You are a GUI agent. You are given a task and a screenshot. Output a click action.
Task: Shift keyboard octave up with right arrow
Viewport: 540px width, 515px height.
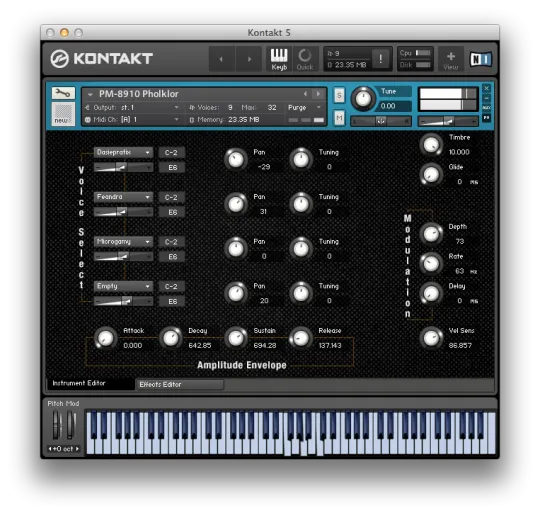click(x=77, y=449)
